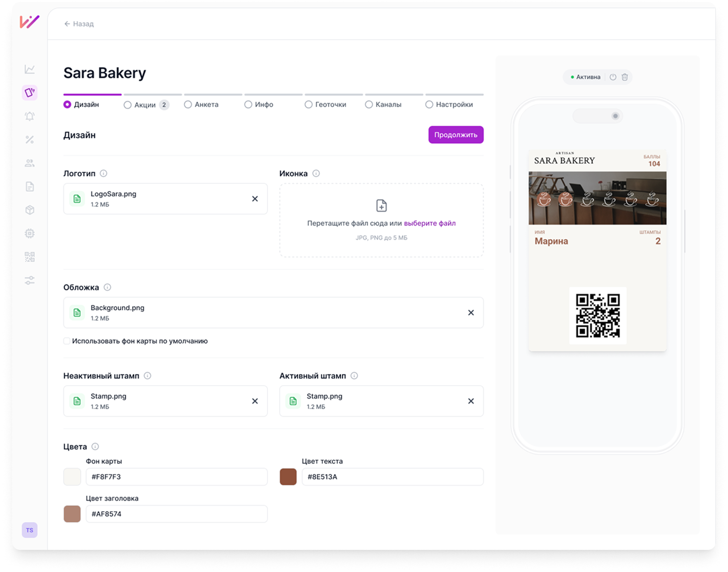Open notifications bell in the sidebar

click(x=30, y=116)
